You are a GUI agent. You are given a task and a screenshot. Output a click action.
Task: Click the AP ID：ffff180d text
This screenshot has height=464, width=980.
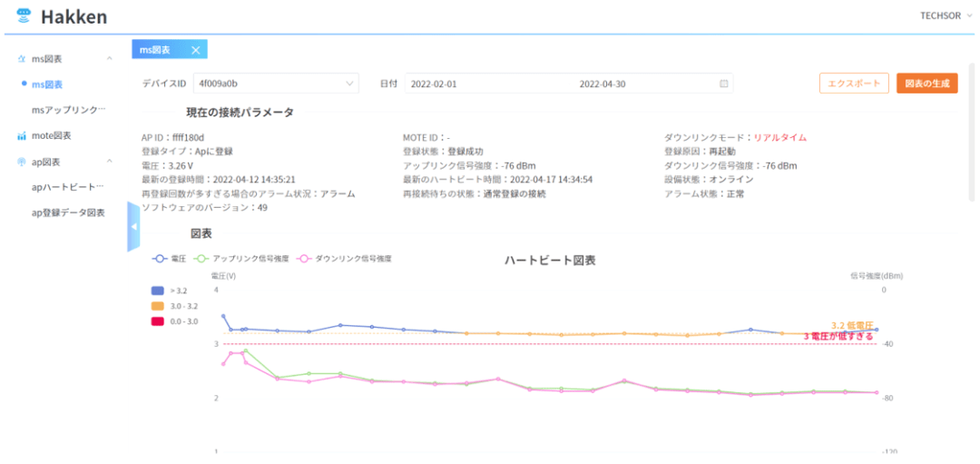tap(173, 138)
